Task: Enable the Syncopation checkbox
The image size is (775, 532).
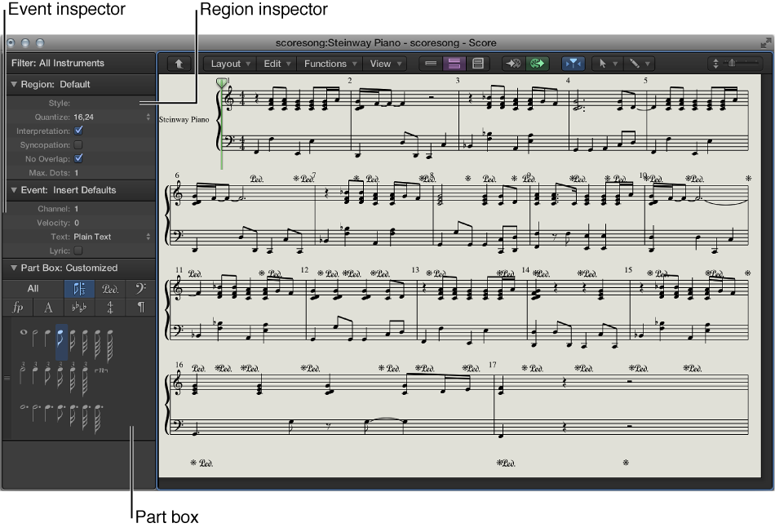Action: [x=78, y=144]
